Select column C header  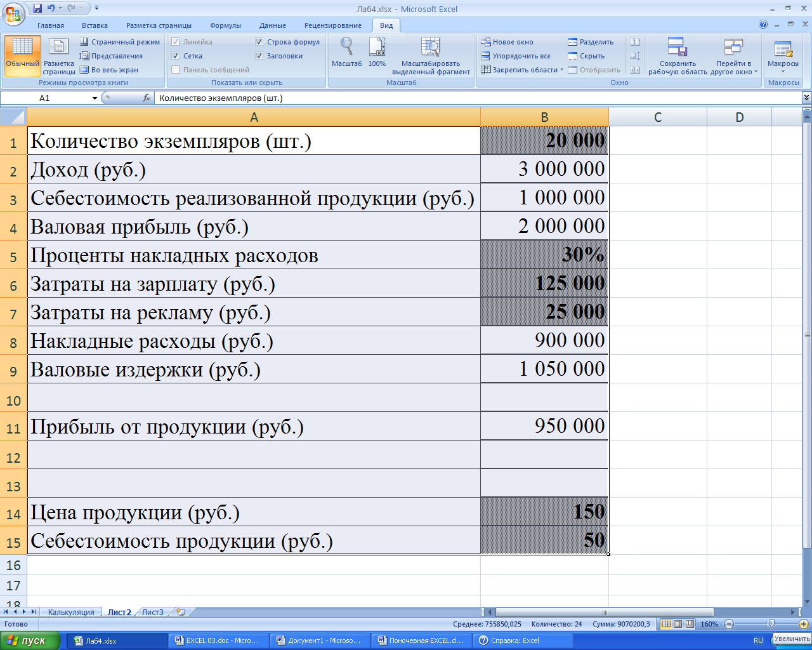click(657, 117)
